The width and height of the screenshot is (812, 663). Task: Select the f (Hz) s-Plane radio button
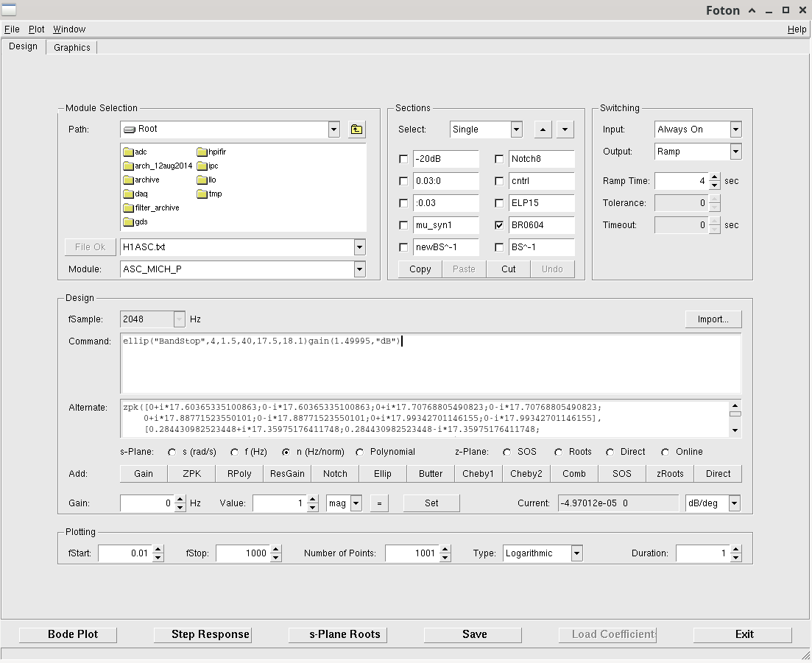(x=235, y=453)
